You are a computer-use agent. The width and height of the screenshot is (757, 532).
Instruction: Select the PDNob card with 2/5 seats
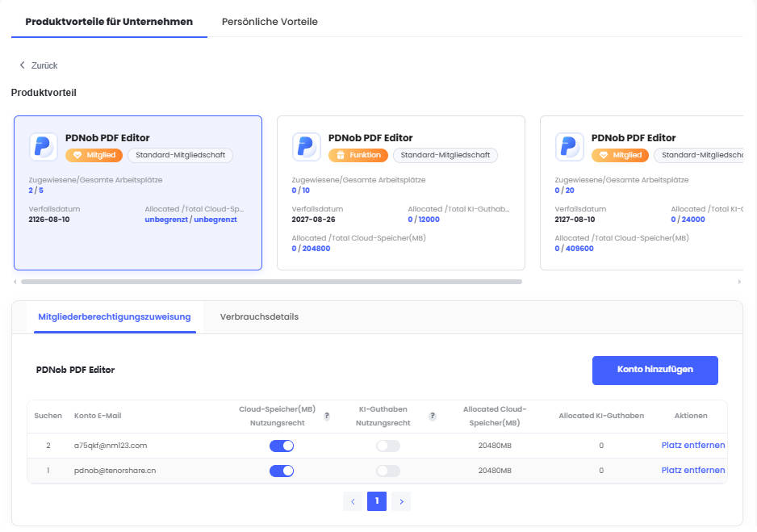point(138,193)
